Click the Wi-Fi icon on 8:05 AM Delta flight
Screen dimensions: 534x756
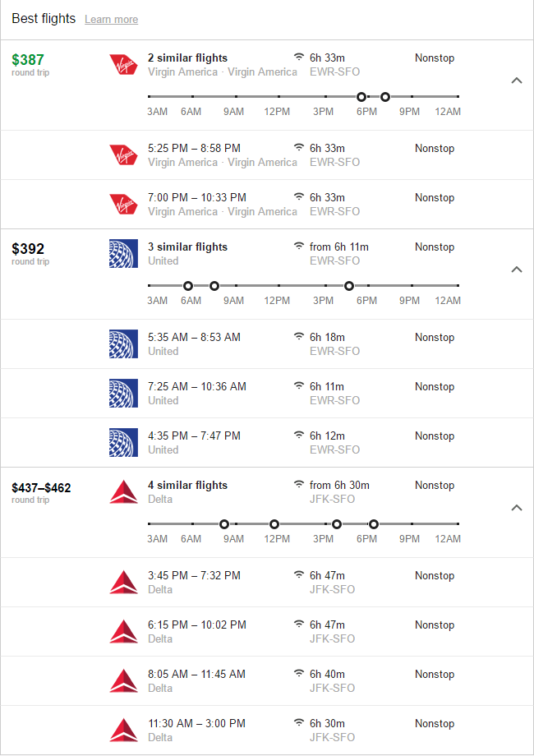point(298,674)
